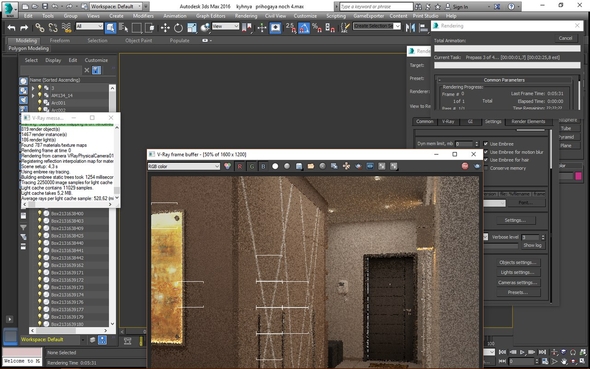
Task: Activate the Select and Scale tool
Action: (x=192, y=27)
